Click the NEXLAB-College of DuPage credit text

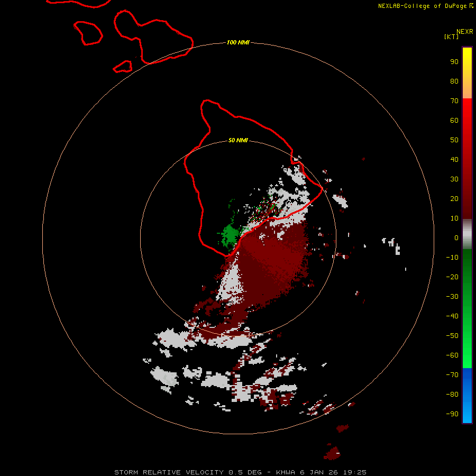426,6
